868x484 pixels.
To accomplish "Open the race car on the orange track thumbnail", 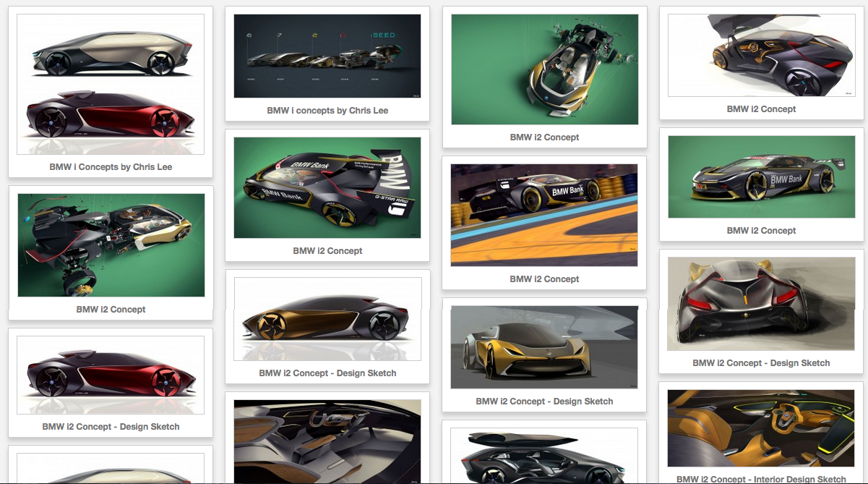I will 544,215.
